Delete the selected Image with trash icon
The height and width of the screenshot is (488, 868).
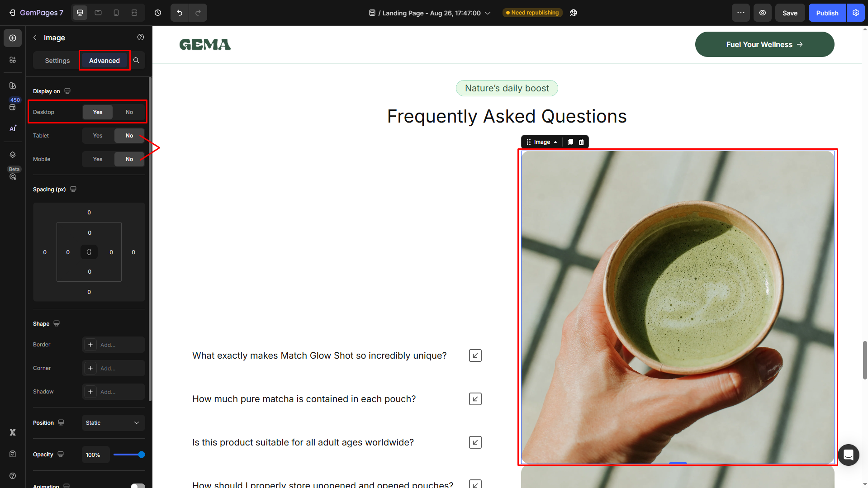(581, 142)
